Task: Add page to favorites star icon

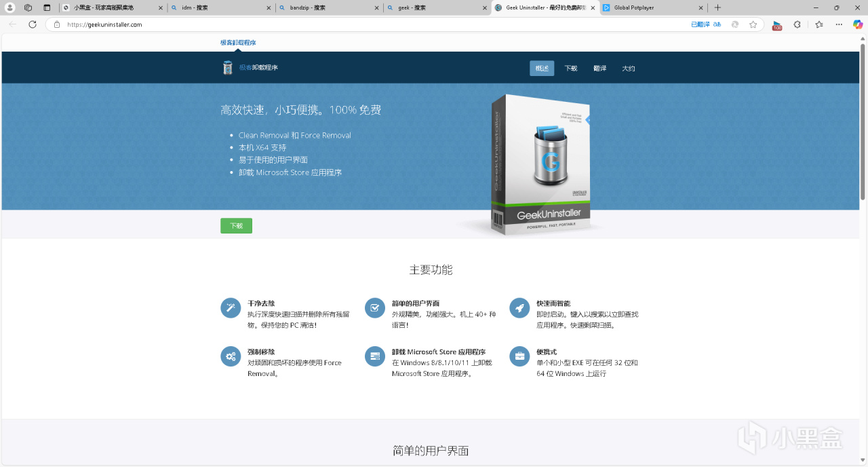Action: pyautogui.click(x=753, y=24)
